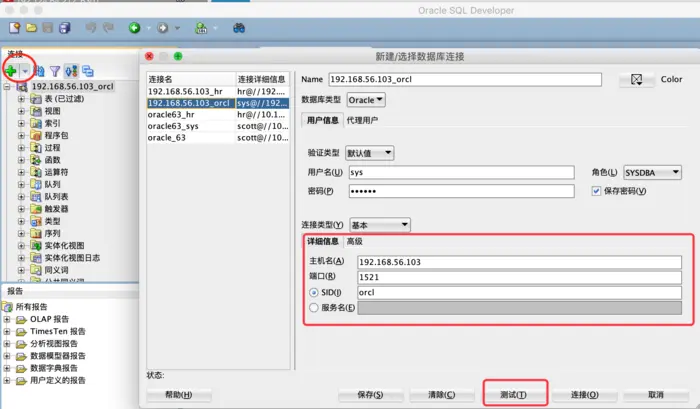Open the 验证类型 默认值 dropdown
This screenshot has height=409, width=700.
(x=370, y=154)
